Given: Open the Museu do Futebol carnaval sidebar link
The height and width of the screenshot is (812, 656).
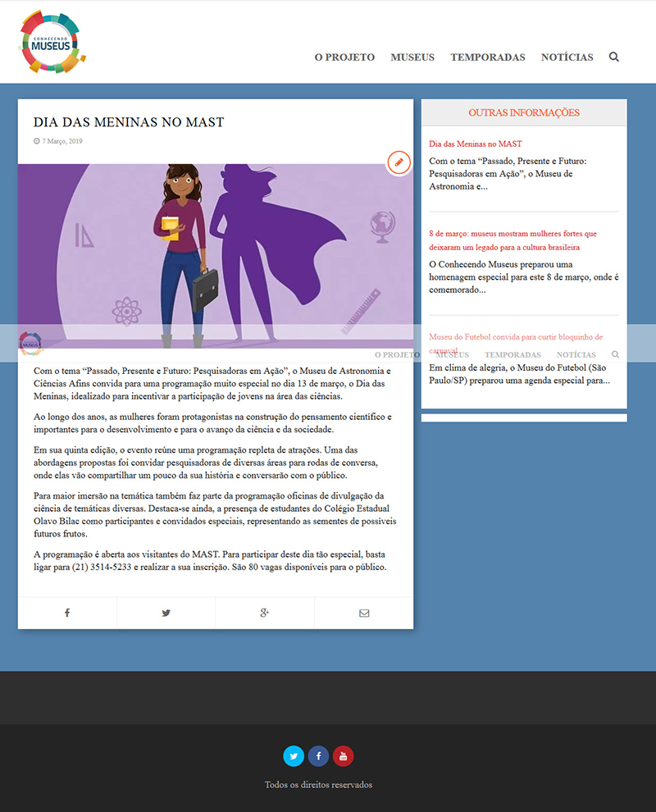Looking at the screenshot, I should point(516,337).
